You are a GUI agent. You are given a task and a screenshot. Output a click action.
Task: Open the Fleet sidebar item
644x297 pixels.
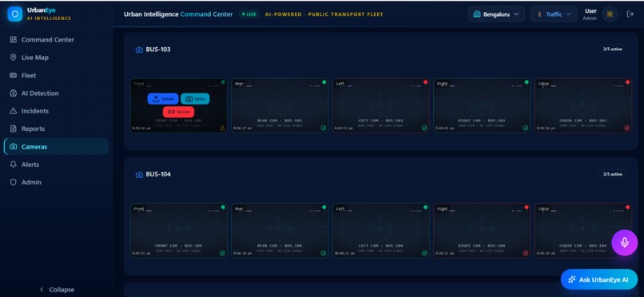[56, 76]
